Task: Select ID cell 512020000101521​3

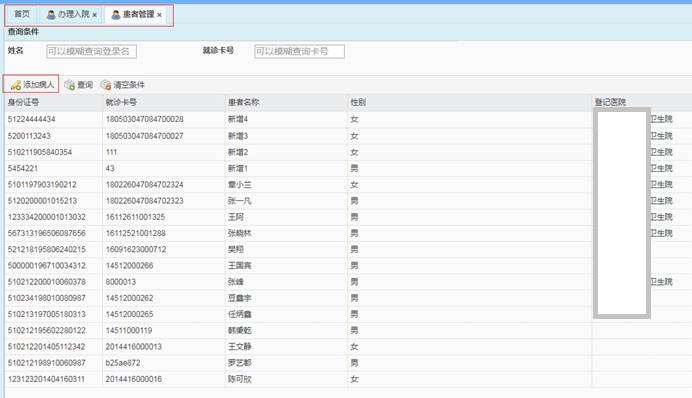Action: [x=42, y=201]
